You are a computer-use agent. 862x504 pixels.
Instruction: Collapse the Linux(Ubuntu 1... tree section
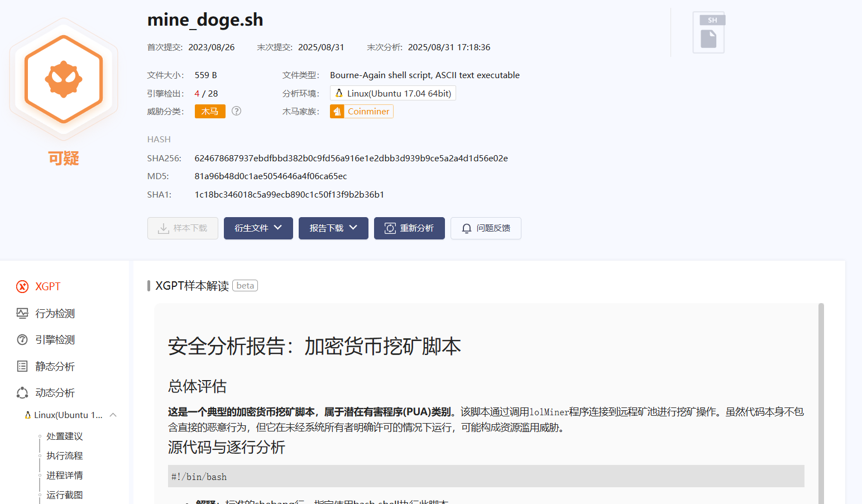click(113, 415)
